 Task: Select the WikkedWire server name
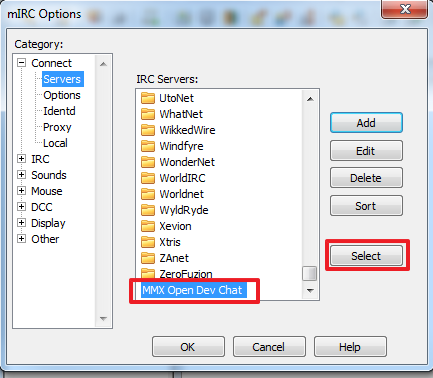(187, 130)
